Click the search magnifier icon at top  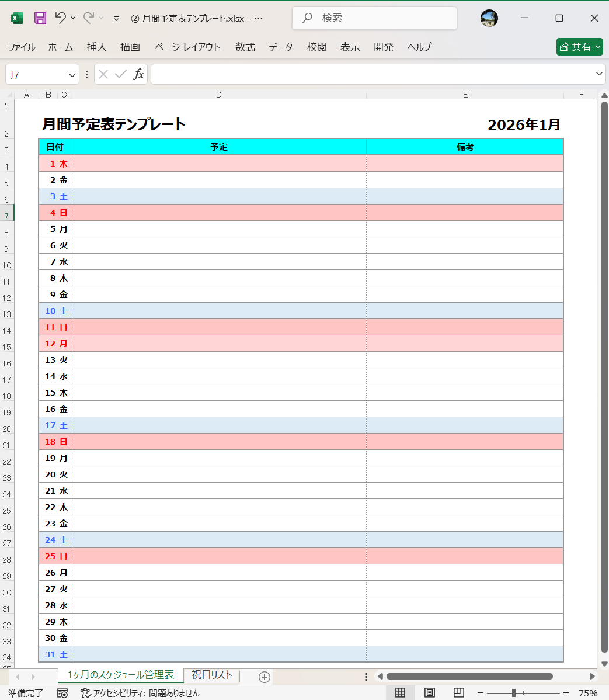tap(307, 18)
